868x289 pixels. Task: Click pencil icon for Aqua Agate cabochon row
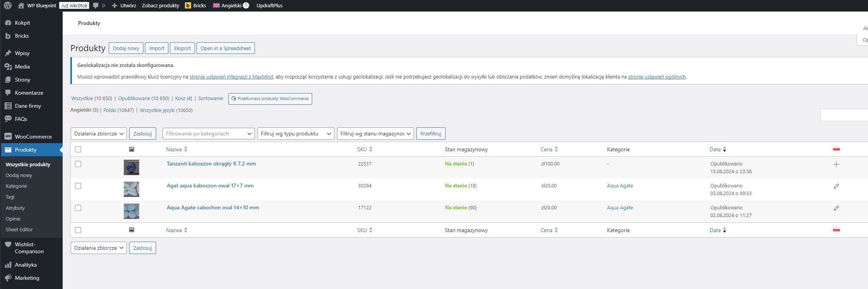(x=836, y=208)
